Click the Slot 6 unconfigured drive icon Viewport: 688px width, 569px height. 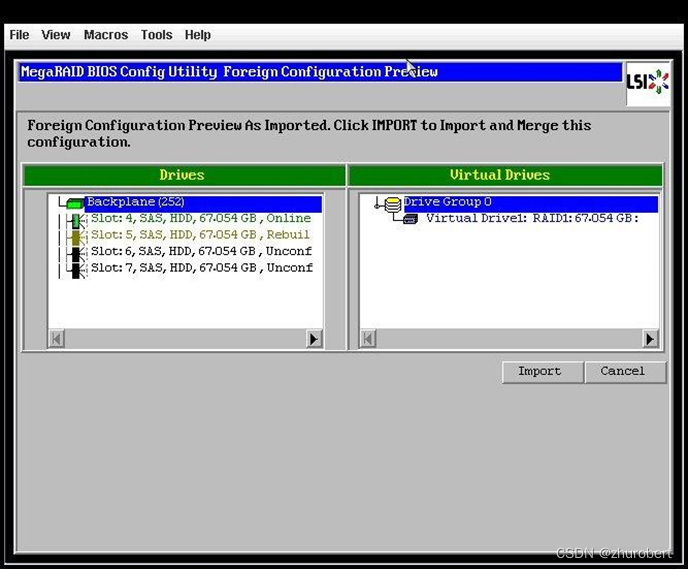(76, 254)
